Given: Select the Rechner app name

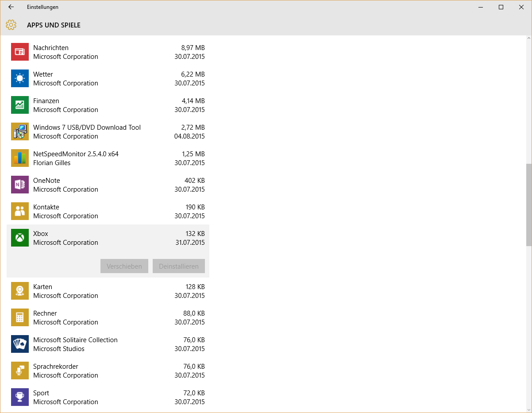Looking at the screenshot, I should point(45,313).
